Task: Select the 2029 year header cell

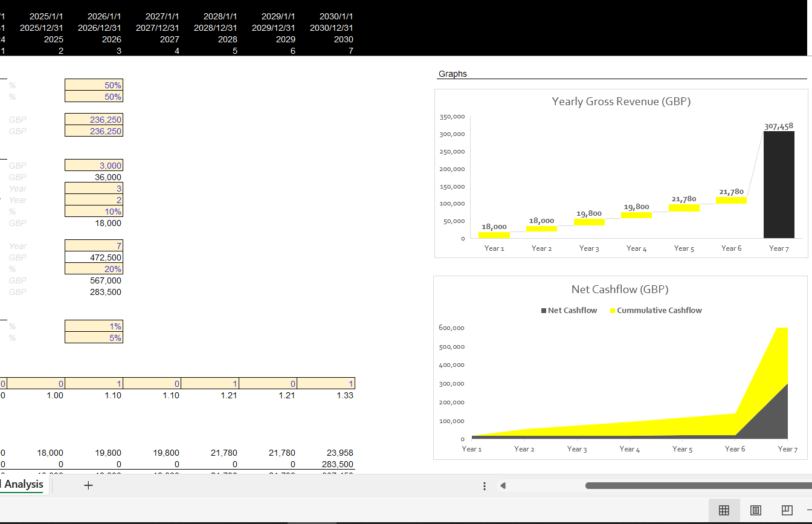Action: (x=268, y=39)
